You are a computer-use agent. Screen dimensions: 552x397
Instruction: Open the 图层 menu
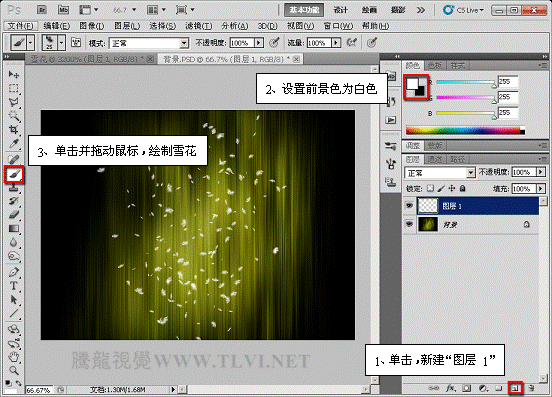[x=127, y=26]
